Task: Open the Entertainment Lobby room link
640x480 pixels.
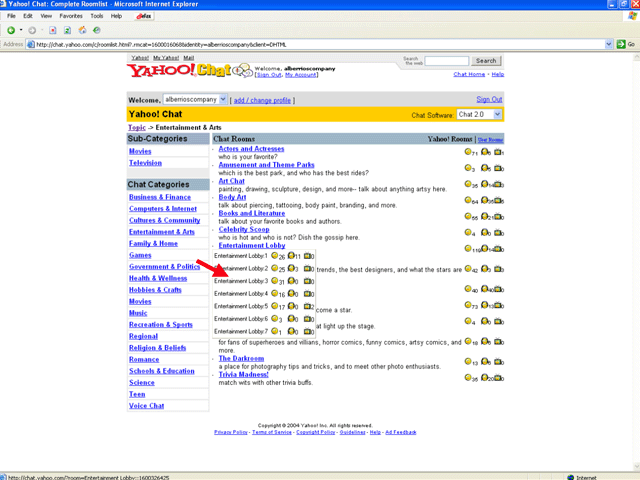Action: click(x=252, y=245)
